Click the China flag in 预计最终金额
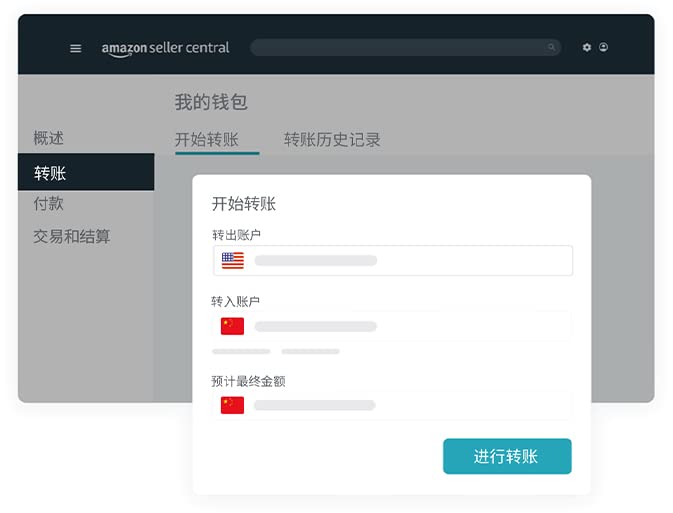Screen dimensions: 673x513 [232, 405]
